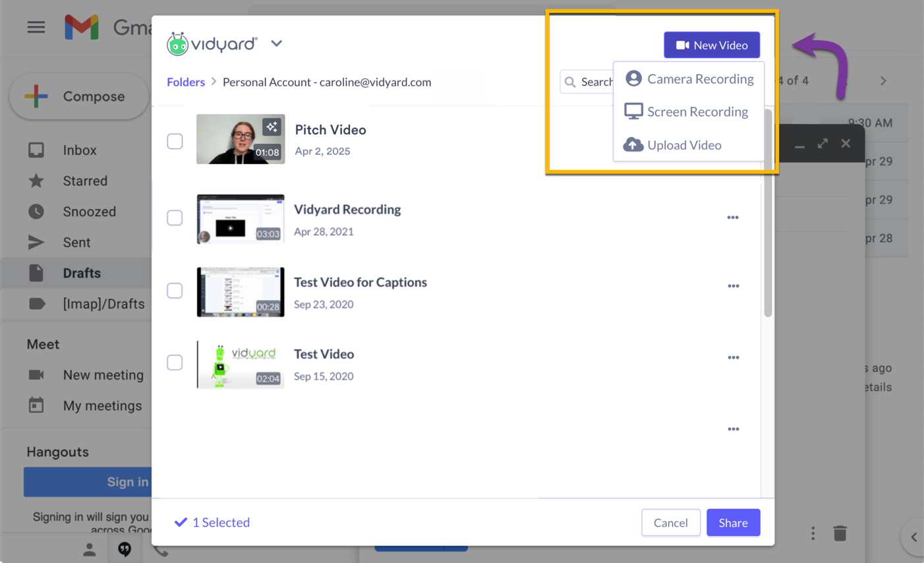The image size is (924, 563).
Task: Expand the Vidyard account dropdown chevron
Action: tap(276, 44)
